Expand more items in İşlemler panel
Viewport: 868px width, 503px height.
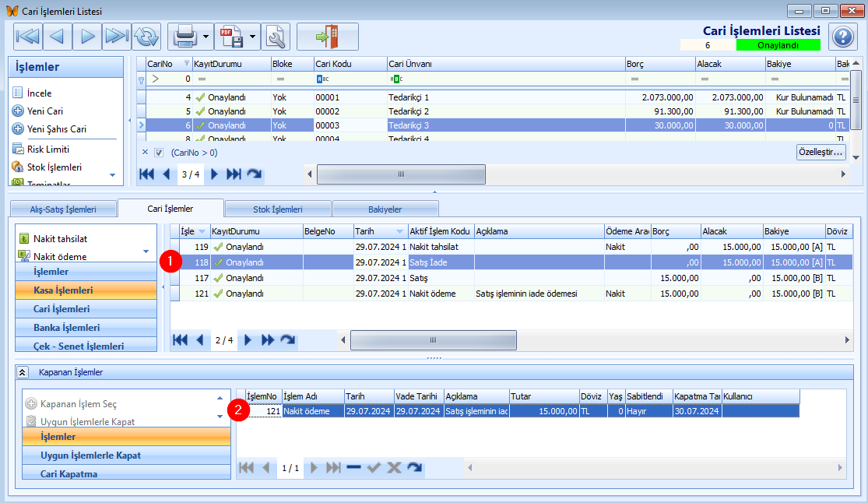click(112, 175)
